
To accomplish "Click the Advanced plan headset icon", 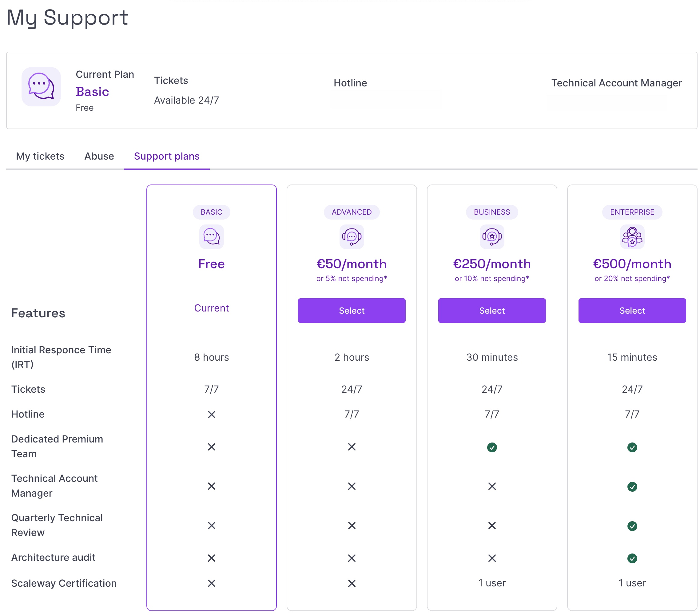I will coord(351,236).
